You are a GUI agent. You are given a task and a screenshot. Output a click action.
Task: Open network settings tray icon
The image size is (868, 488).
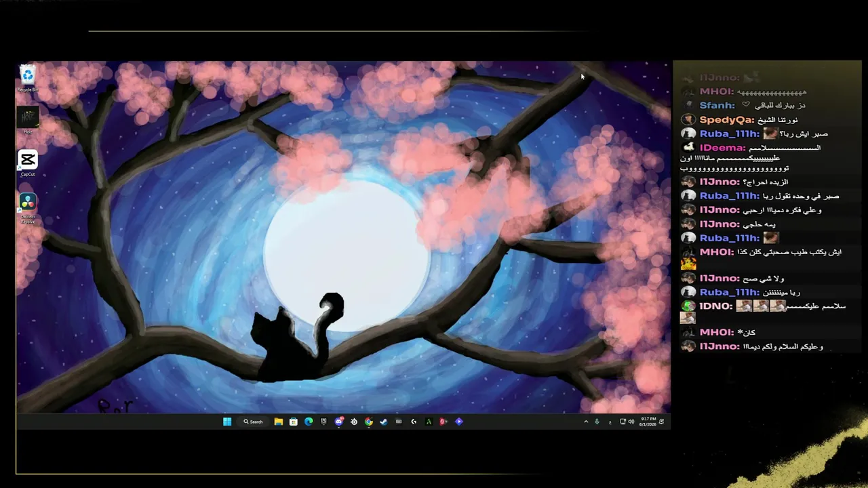pos(623,422)
